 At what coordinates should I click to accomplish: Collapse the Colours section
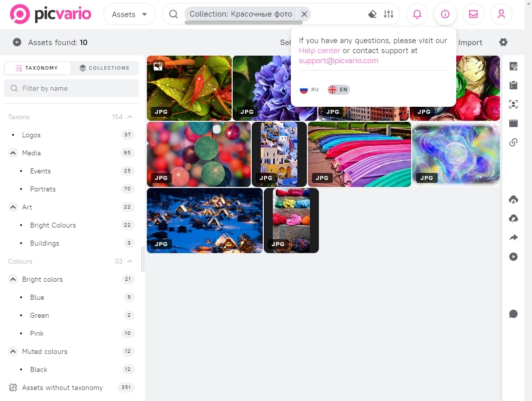click(130, 261)
